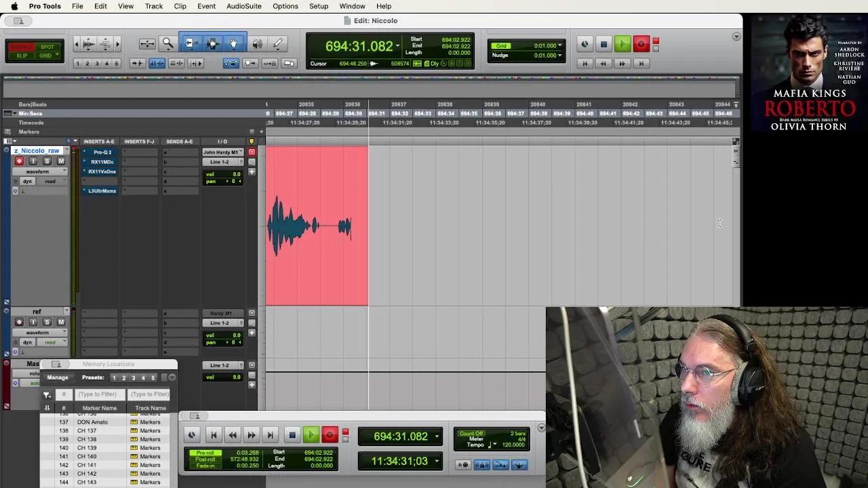
Task: Select the Zoomer tool in the toolbar
Action: point(167,44)
